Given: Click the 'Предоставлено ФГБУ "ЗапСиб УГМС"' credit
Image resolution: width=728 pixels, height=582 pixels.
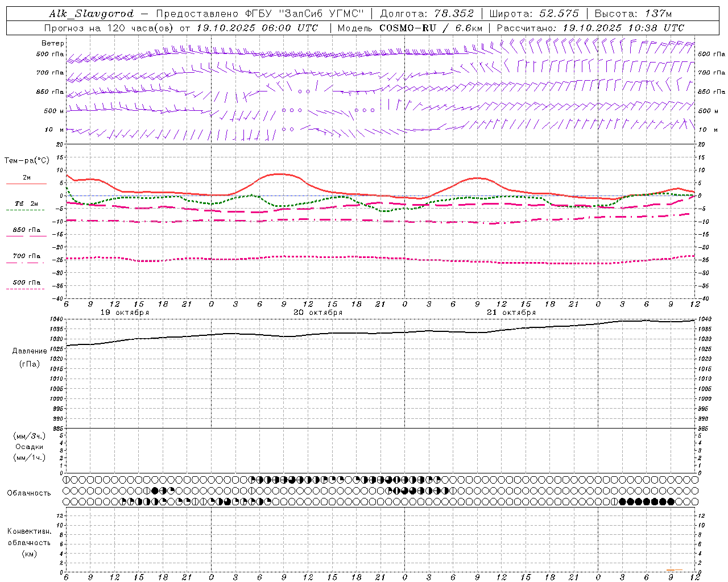Looking at the screenshot, I should coord(259,14).
